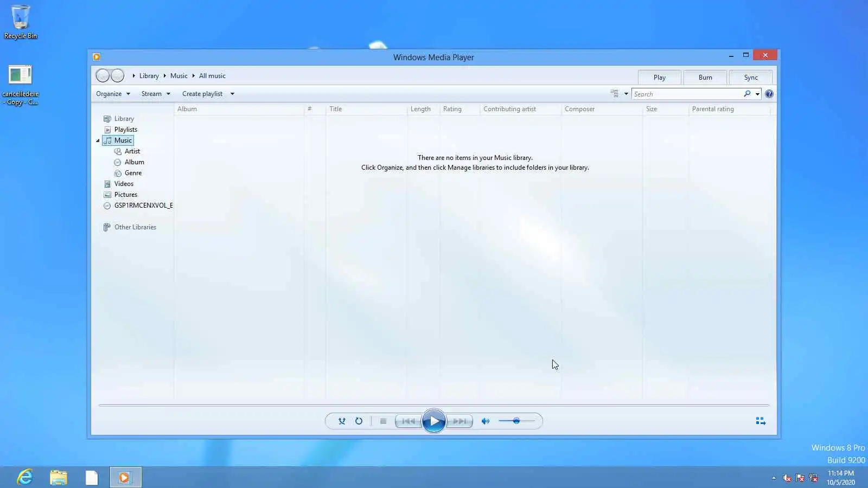Stop playback with the stop button
Image resolution: width=868 pixels, height=488 pixels.
pos(383,421)
